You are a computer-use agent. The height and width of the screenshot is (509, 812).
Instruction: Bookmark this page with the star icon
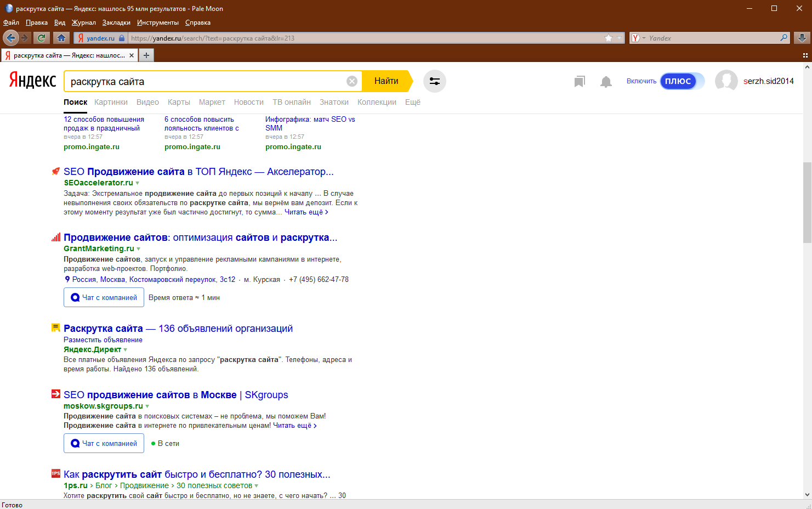point(609,38)
